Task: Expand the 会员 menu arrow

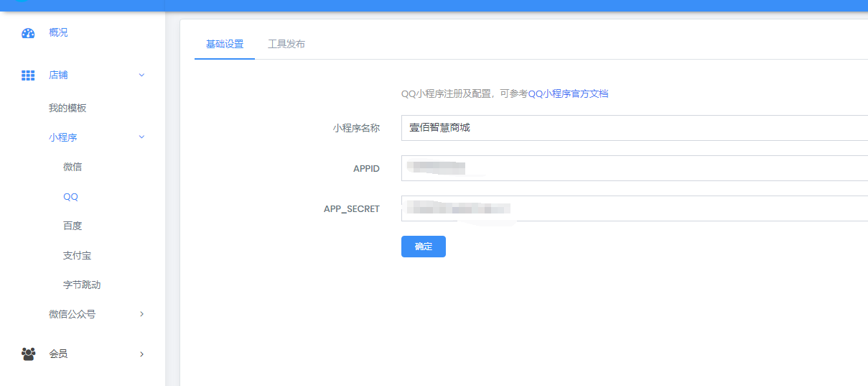Action: click(x=141, y=354)
